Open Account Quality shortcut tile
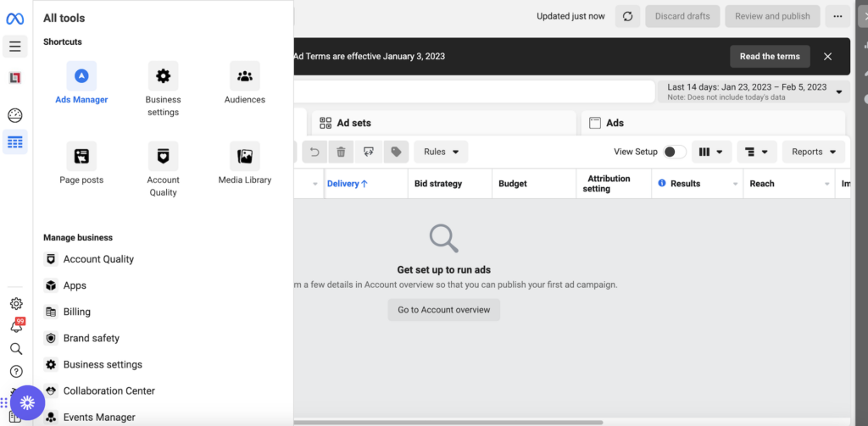The image size is (868, 426). 163,169
